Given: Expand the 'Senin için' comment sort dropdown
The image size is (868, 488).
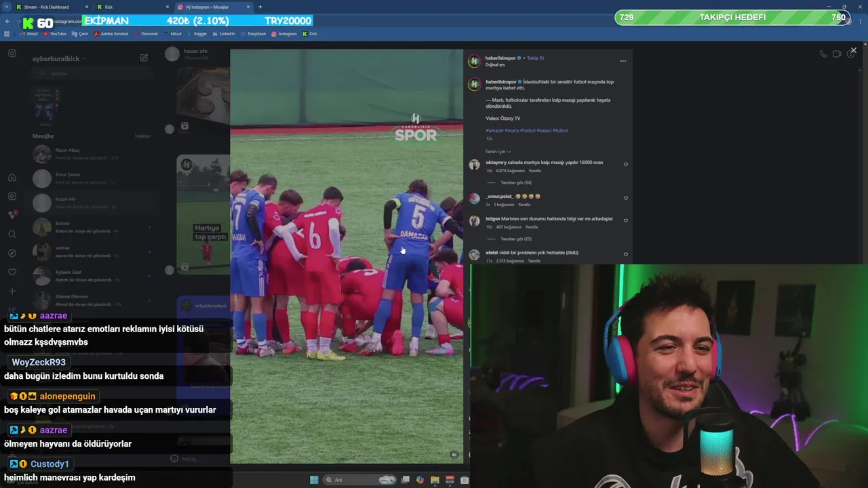Looking at the screenshot, I should coord(498,152).
